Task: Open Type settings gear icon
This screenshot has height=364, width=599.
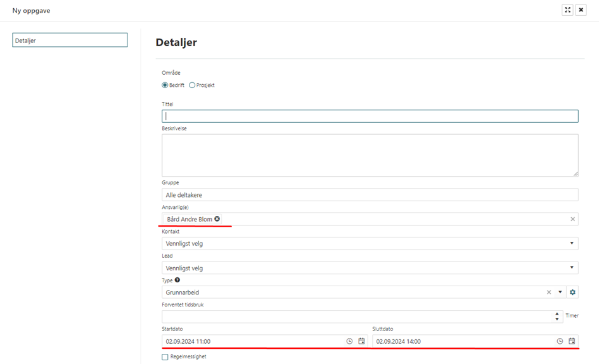Action: point(572,292)
